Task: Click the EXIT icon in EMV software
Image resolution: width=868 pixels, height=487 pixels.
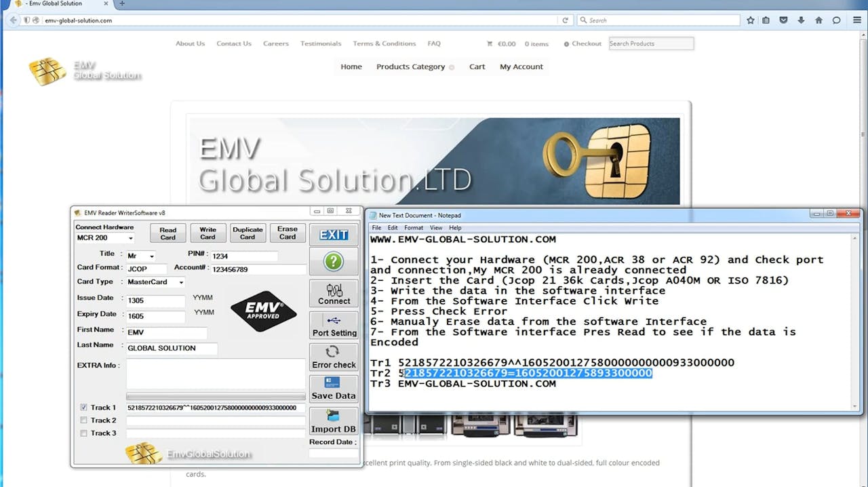Action: tap(333, 234)
